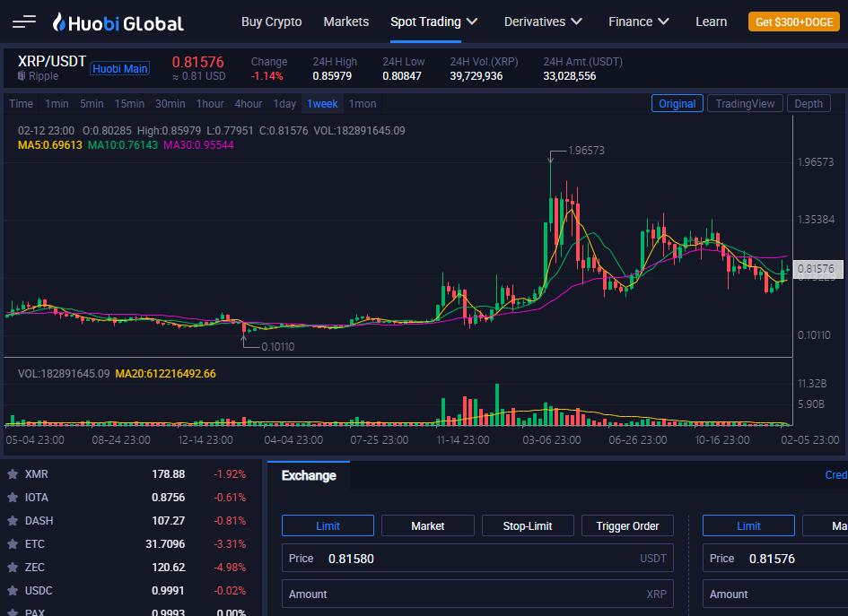Click the 24H High value 0.85979
848x616 pixels.
332,76
